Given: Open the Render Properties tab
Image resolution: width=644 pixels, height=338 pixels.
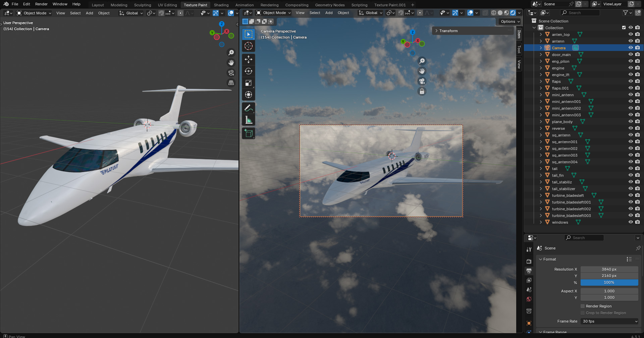Looking at the screenshot, I should tap(529, 261).
